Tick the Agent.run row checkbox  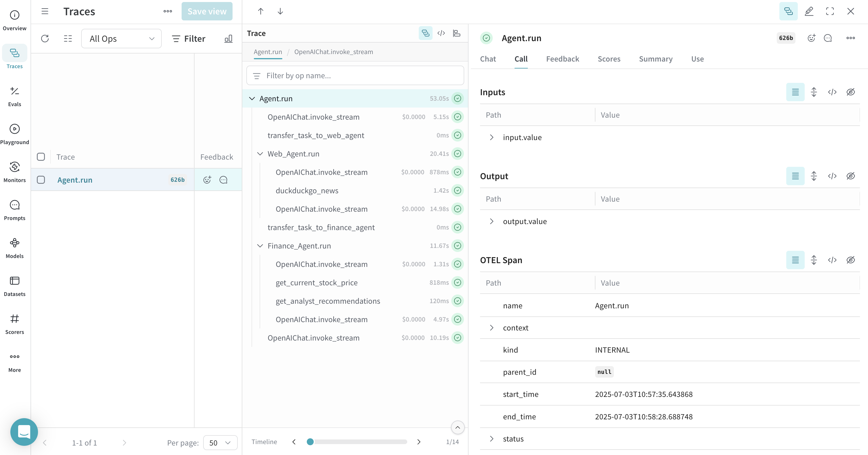coord(41,179)
